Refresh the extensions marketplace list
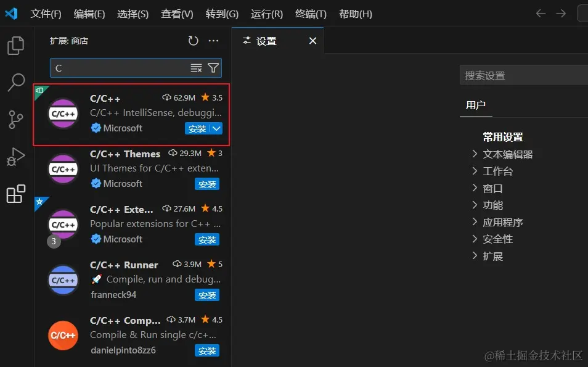Viewport: 588px width, 367px height. [193, 41]
